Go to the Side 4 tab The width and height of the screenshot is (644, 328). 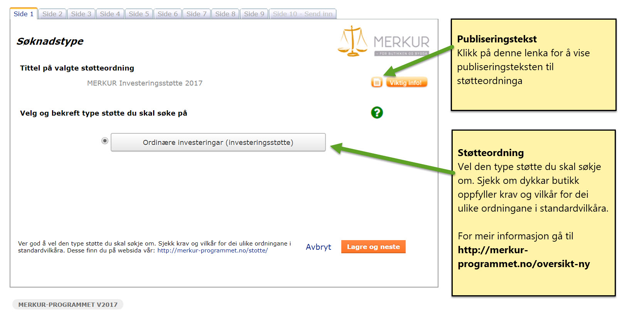pyautogui.click(x=110, y=14)
